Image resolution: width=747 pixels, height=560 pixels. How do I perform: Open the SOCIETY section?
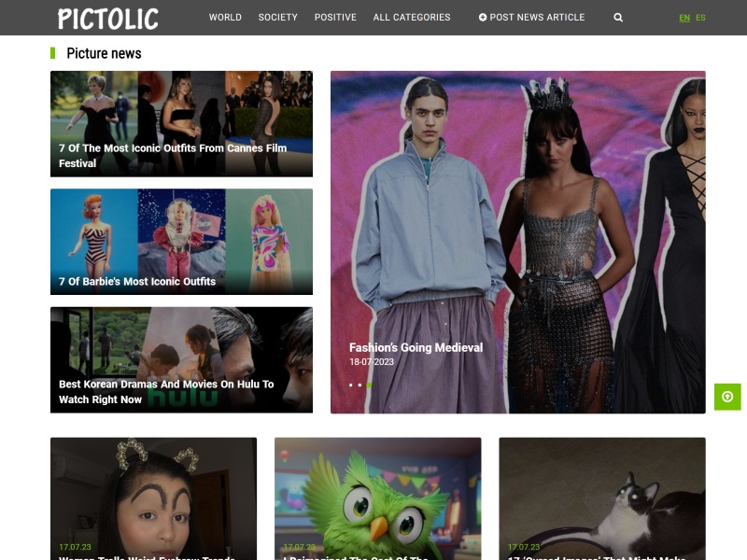click(277, 17)
